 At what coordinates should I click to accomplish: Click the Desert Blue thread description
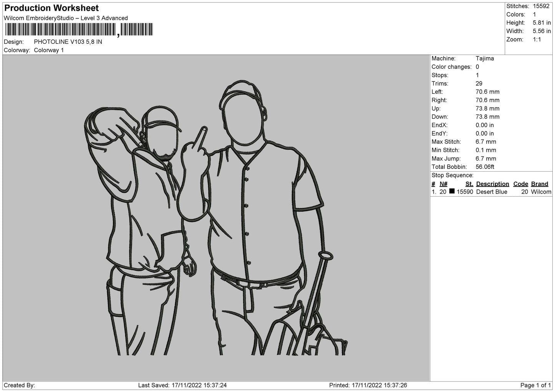(492, 192)
